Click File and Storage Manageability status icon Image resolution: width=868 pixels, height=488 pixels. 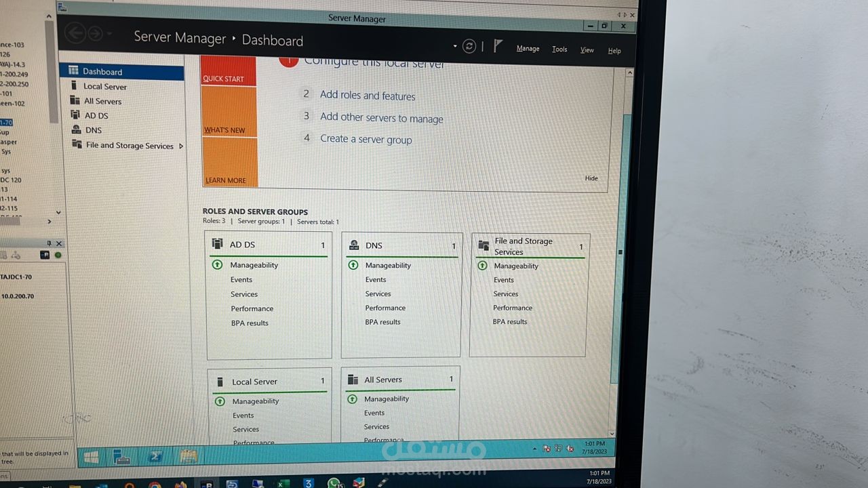tap(482, 266)
